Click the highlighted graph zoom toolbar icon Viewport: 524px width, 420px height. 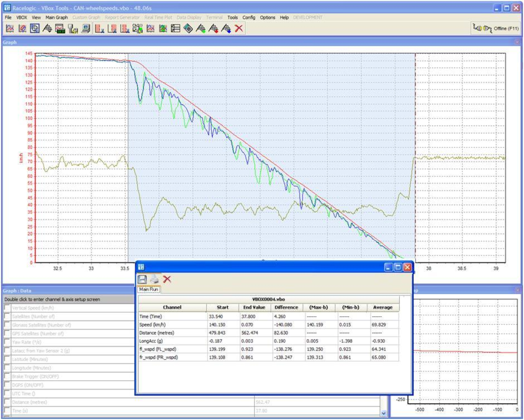(x=35, y=29)
